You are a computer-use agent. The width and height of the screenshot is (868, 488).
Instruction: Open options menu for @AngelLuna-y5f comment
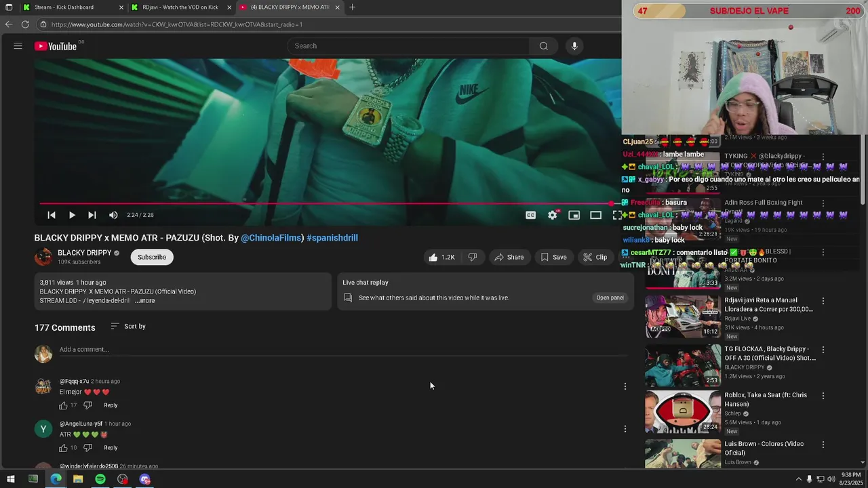point(625,429)
